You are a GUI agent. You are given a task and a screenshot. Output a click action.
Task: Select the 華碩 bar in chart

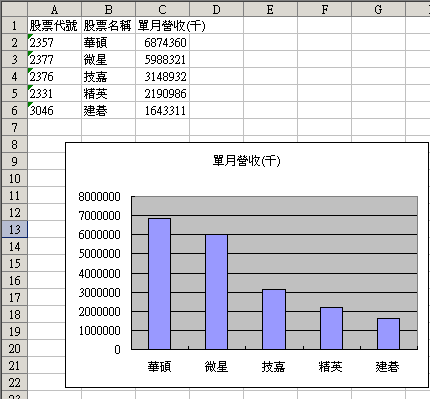[159, 284]
